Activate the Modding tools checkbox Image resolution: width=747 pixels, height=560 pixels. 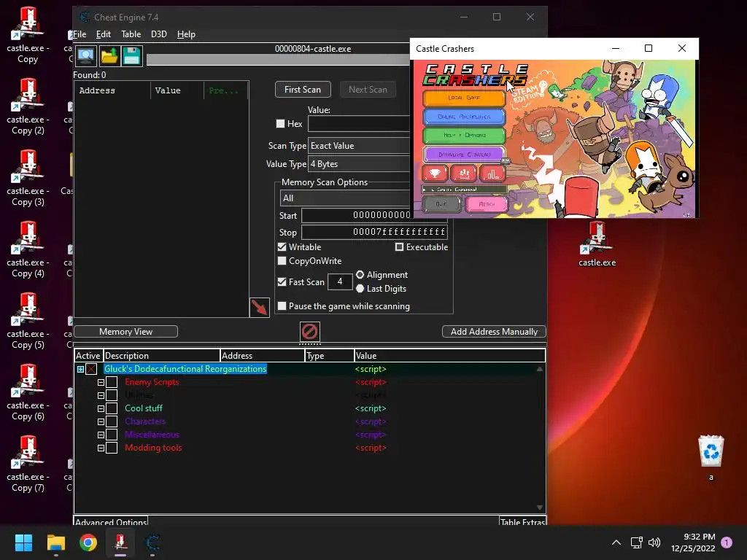112,448
